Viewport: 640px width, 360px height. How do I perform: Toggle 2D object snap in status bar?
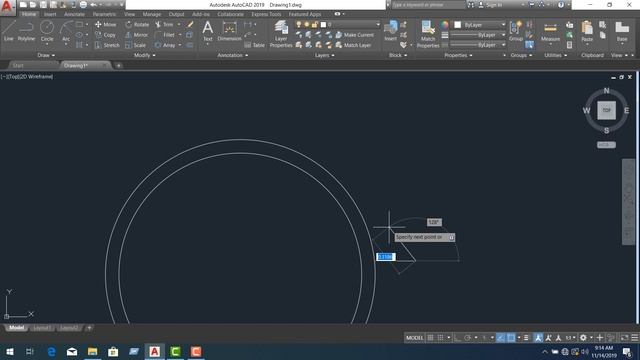(511, 338)
